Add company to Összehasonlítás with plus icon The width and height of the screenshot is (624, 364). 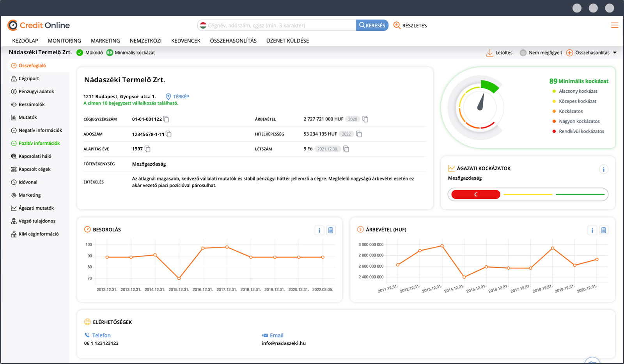(x=570, y=53)
